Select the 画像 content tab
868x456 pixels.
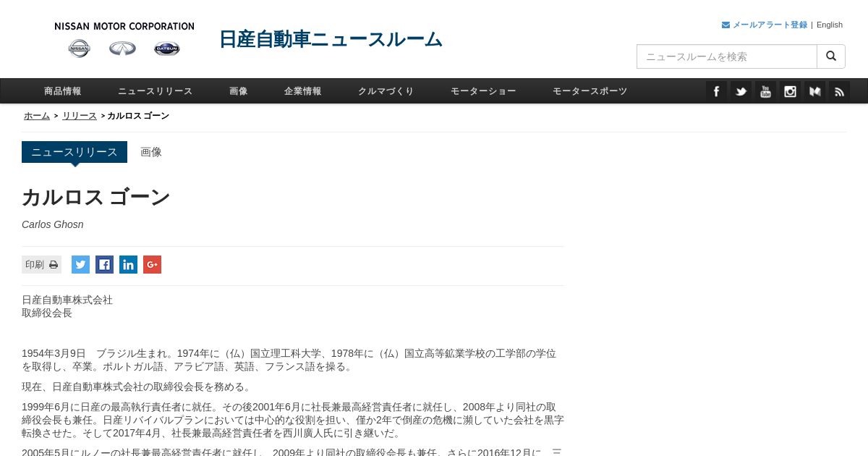click(151, 152)
